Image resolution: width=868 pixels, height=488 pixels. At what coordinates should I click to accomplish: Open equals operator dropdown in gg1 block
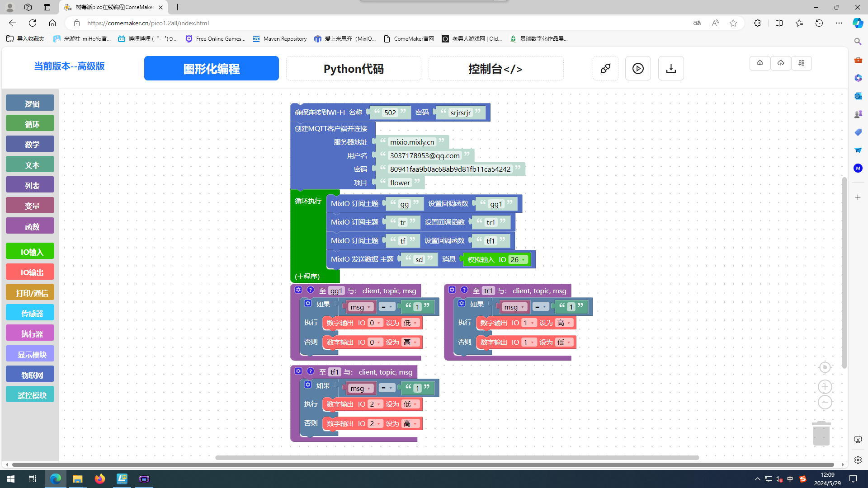click(x=387, y=307)
